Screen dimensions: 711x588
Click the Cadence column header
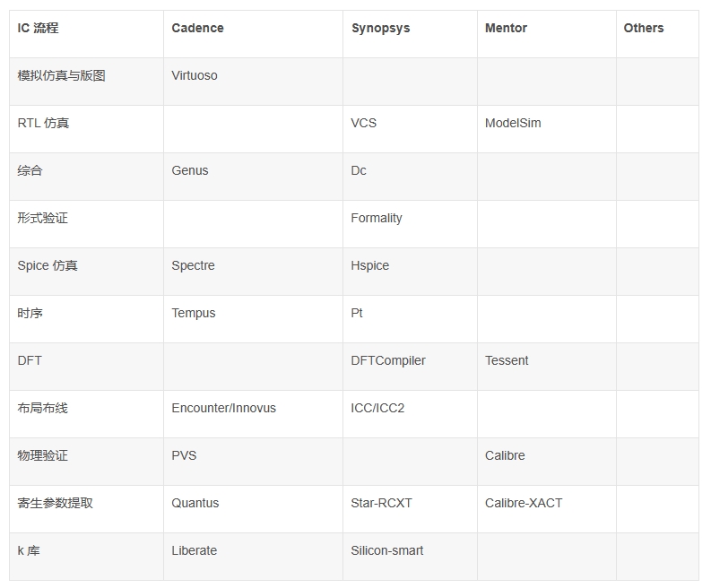click(197, 28)
